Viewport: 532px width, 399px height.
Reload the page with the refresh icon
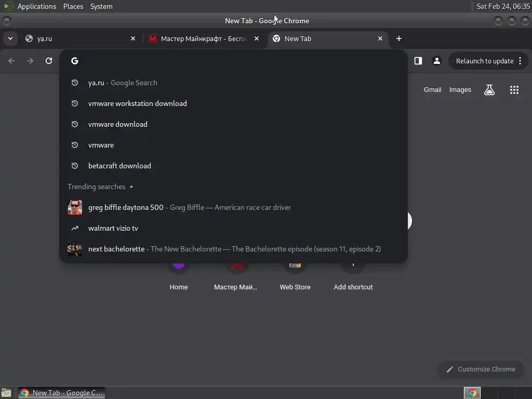coord(49,61)
